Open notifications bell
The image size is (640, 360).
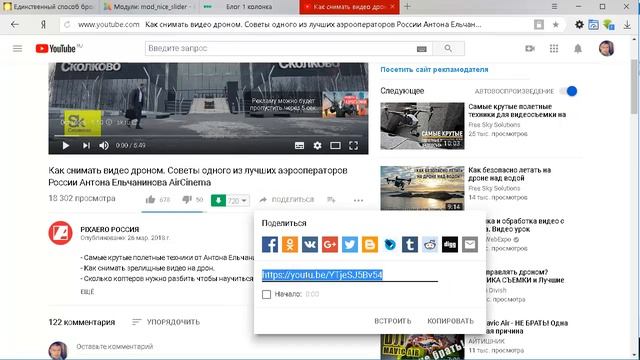(578, 49)
